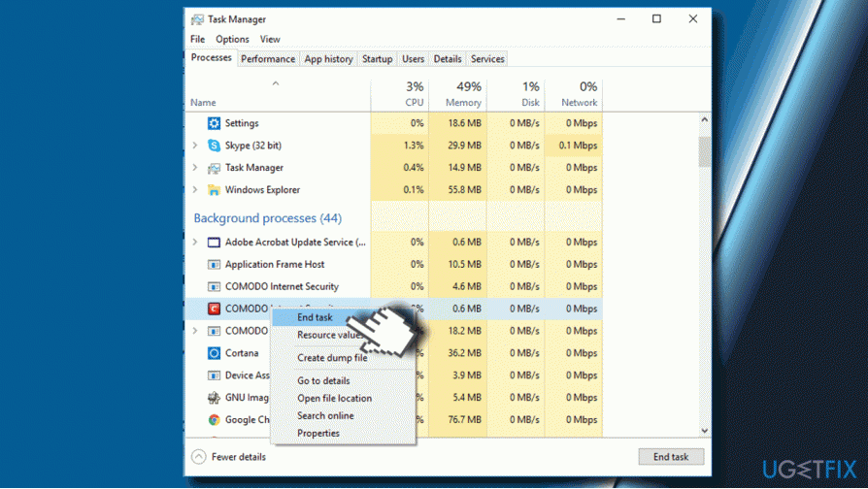Click the 36.2 MB Cortana memory value
The height and width of the screenshot is (489, 868).
point(464,353)
